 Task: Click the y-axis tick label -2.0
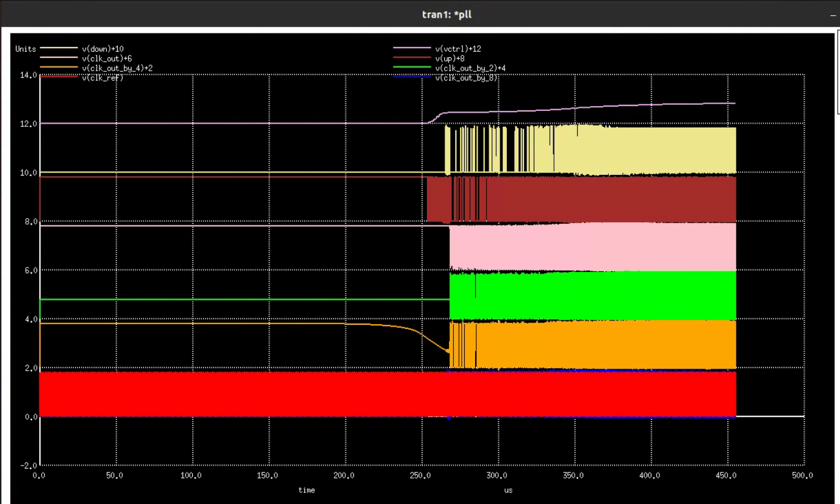(x=30, y=465)
